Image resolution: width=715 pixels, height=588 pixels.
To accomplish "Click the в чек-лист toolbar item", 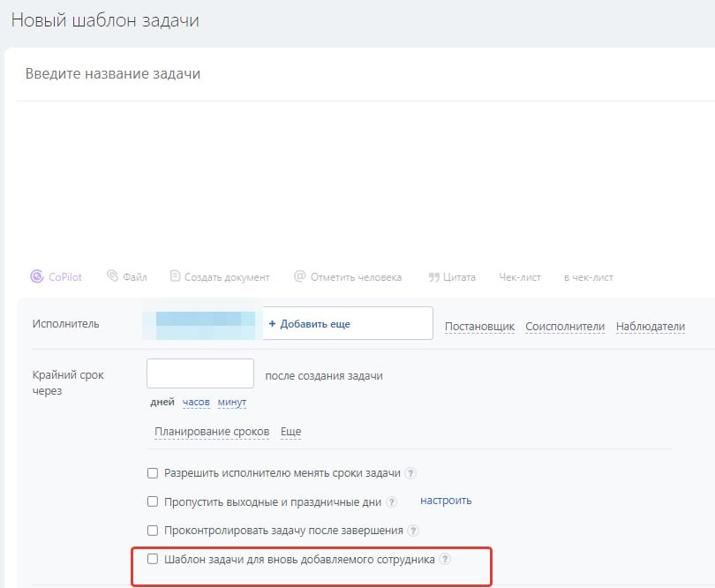I will click(589, 277).
